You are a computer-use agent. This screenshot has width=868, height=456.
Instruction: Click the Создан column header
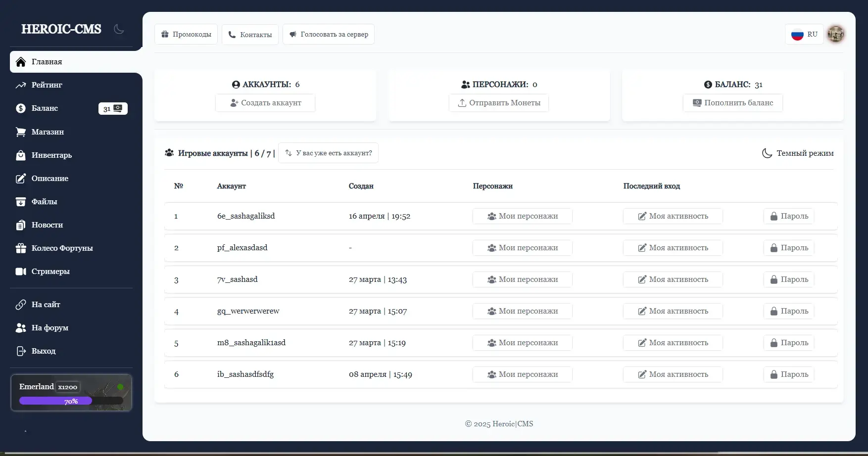pyautogui.click(x=361, y=186)
